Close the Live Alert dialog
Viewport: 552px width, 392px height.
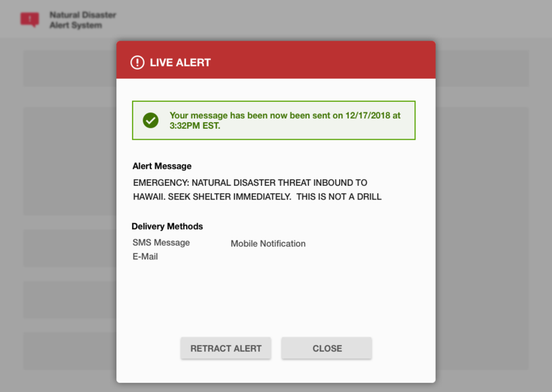coord(327,349)
